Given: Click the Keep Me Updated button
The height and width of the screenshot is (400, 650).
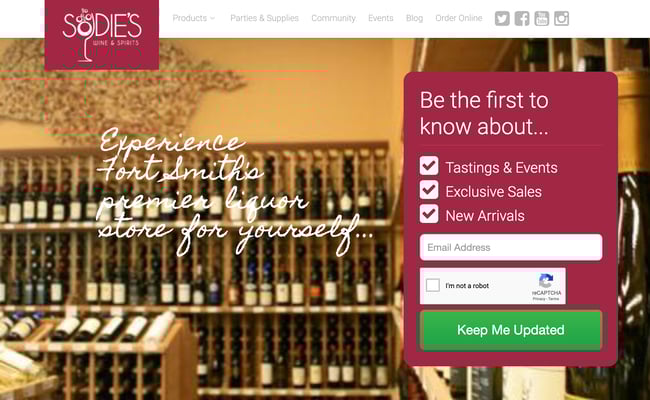Looking at the screenshot, I should point(511,330).
